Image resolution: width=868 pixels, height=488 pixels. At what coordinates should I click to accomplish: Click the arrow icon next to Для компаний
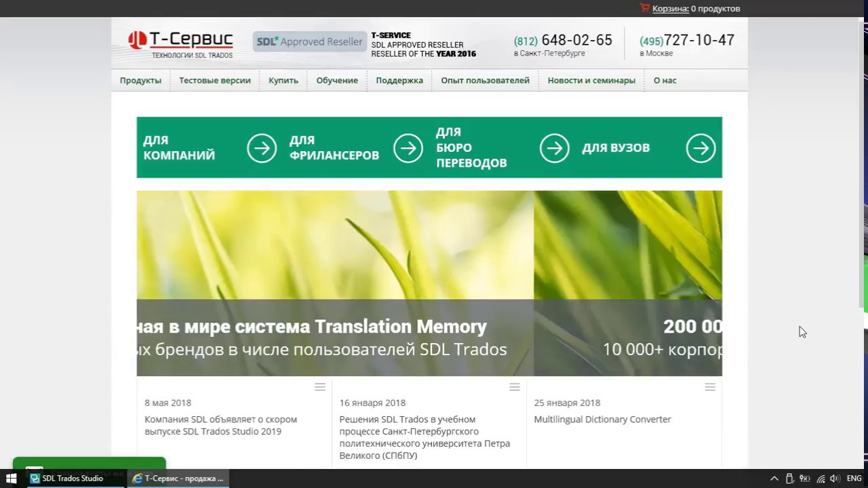point(262,148)
